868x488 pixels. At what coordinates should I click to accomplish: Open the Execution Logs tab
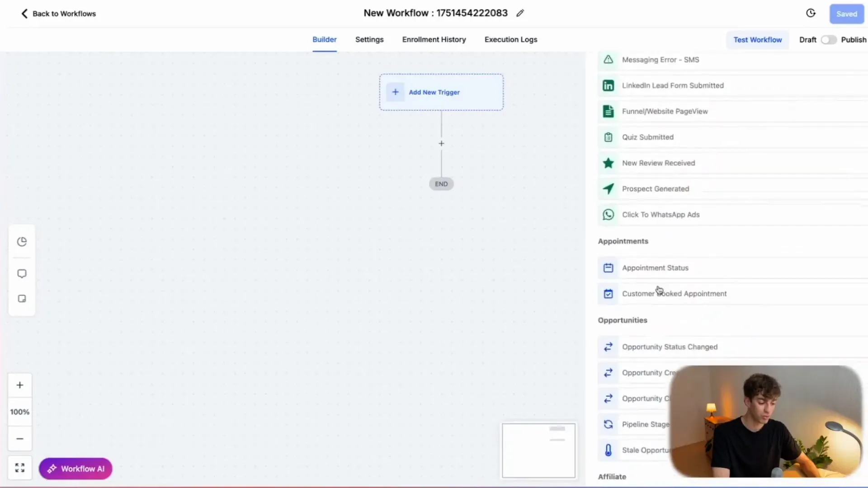coord(511,40)
